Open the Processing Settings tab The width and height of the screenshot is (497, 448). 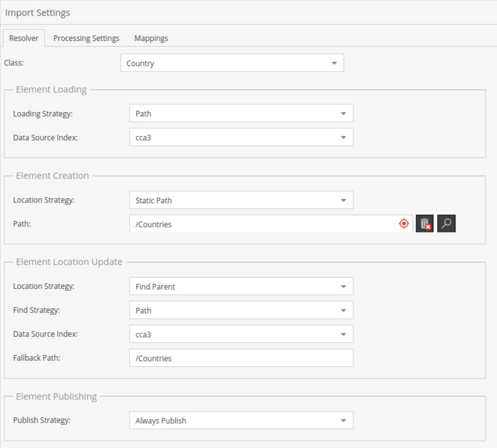click(x=86, y=38)
